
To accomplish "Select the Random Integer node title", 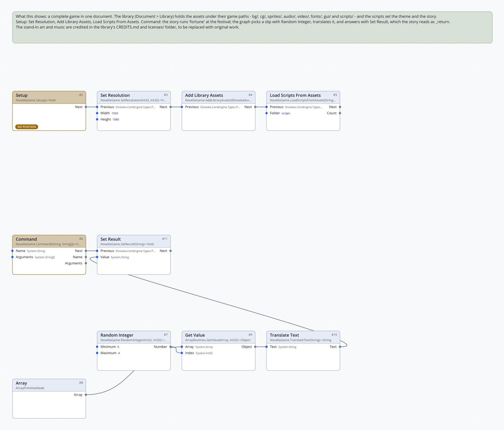I will point(117,335).
